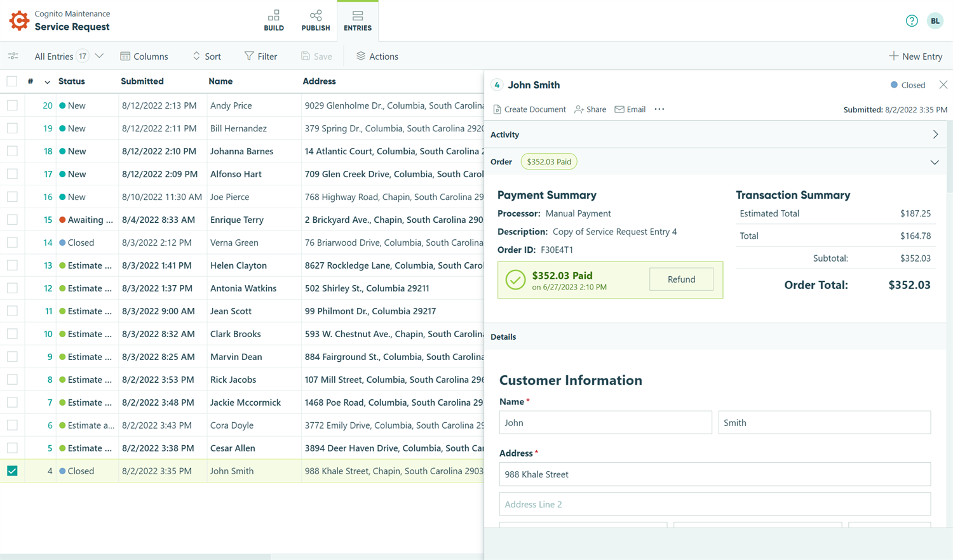Open the Publish tab
This screenshot has height=560, width=953.
[316, 20]
